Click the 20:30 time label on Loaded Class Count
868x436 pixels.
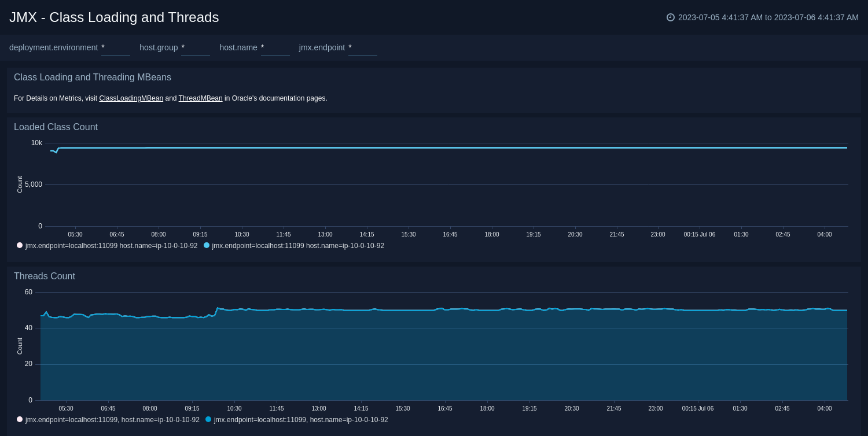point(575,234)
